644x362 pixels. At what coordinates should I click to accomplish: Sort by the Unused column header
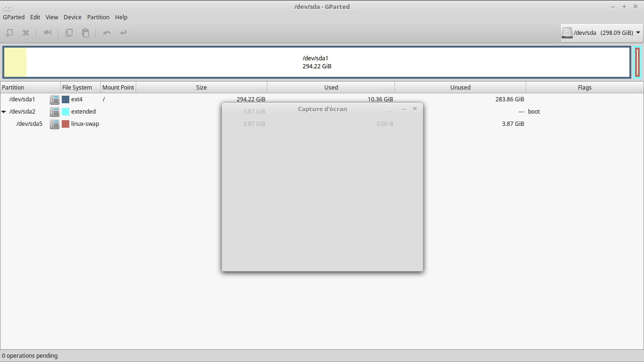point(460,87)
